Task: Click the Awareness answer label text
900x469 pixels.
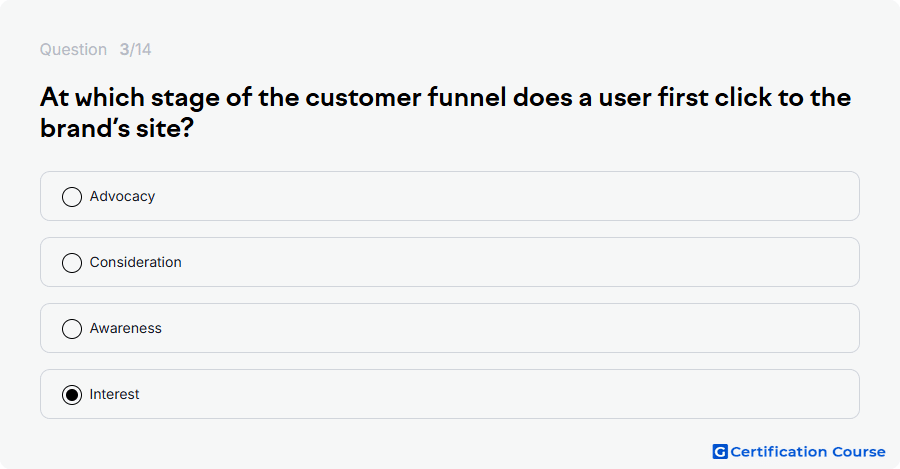Action: coord(126,328)
